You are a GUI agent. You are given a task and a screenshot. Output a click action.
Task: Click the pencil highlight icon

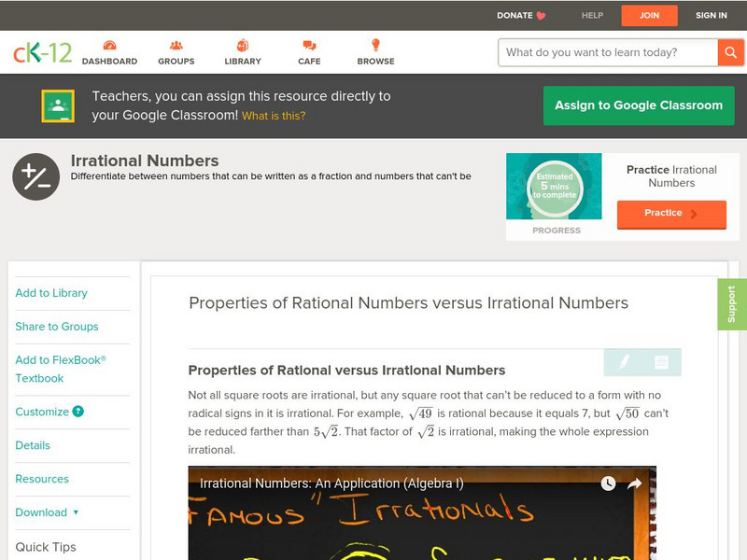[624, 362]
